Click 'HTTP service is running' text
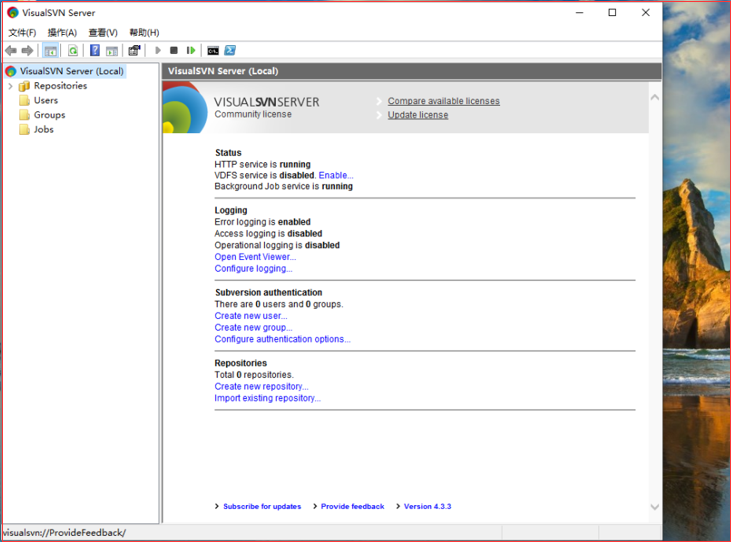The image size is (731, 542). point(262,165)
